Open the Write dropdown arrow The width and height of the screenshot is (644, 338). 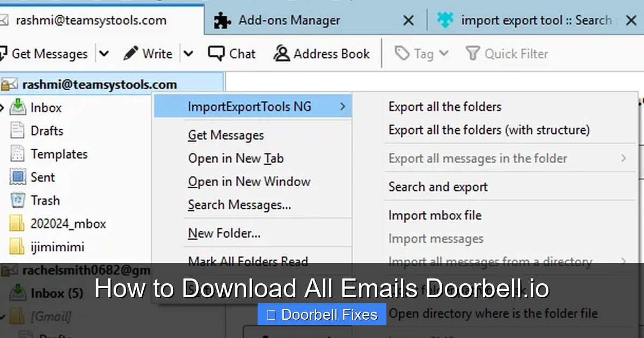point(188,54)
